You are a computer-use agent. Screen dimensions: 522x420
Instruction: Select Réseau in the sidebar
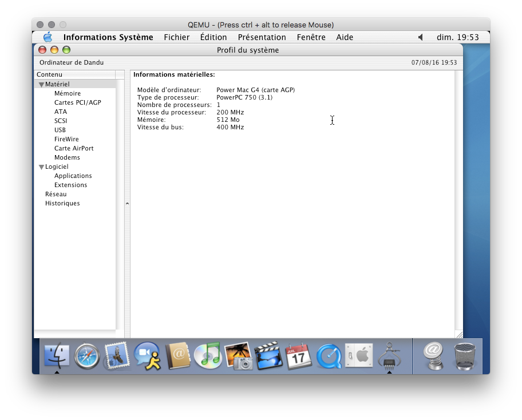(56, 194)
